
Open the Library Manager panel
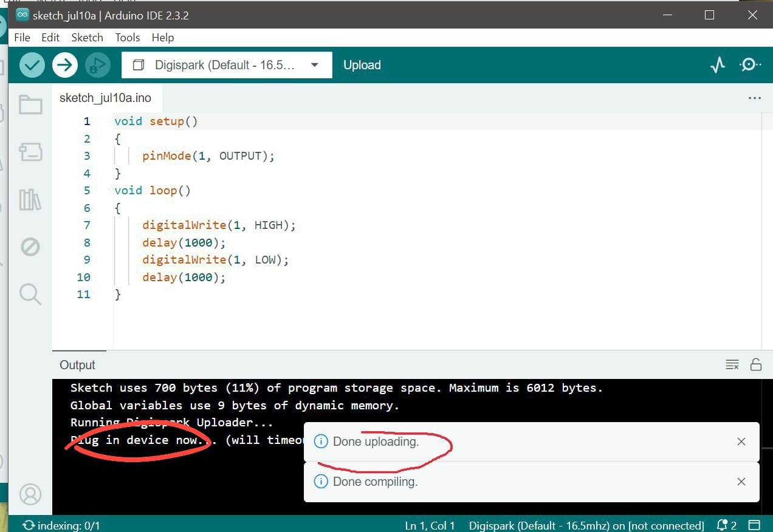point(30,200)
